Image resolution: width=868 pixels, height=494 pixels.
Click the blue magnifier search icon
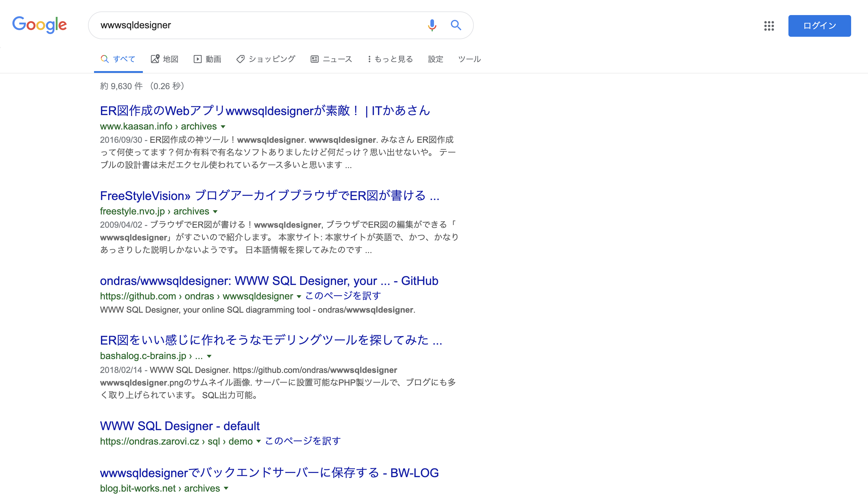point(456,25)
